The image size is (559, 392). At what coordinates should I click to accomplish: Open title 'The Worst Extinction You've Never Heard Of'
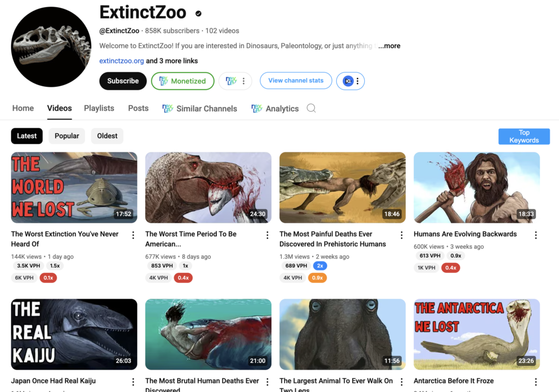65,239
